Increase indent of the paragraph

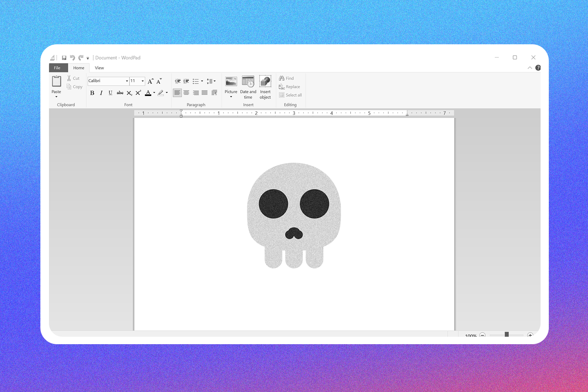coord(186,81)
